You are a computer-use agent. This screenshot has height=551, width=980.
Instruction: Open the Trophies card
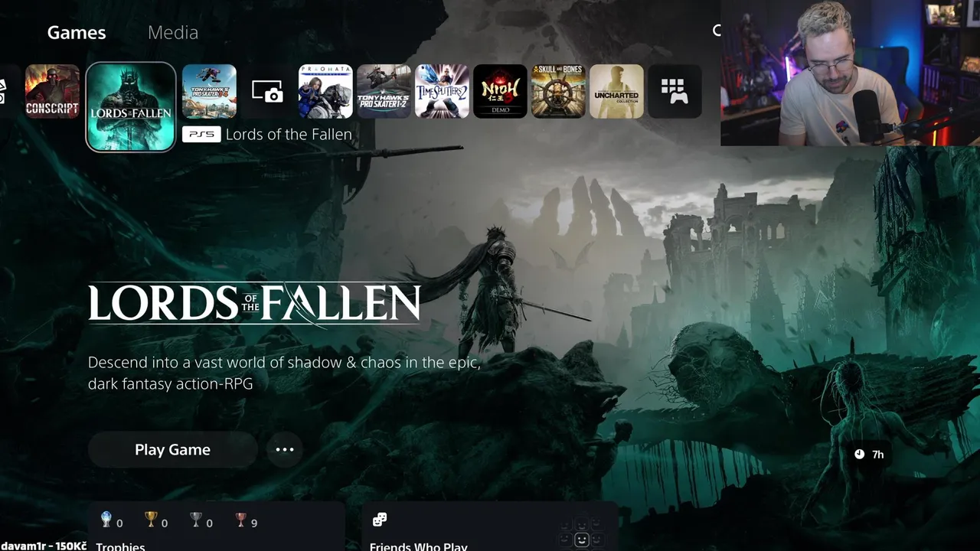click(216, 527)
